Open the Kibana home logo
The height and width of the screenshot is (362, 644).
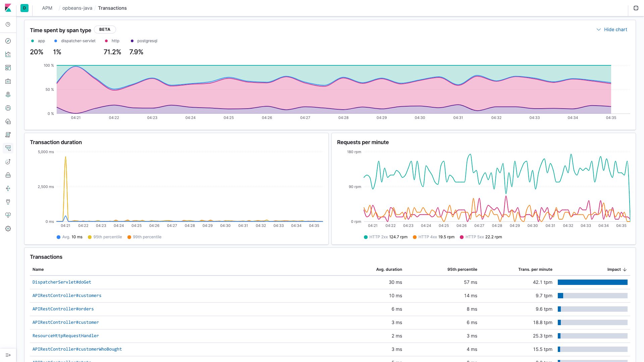coord(8,8)
